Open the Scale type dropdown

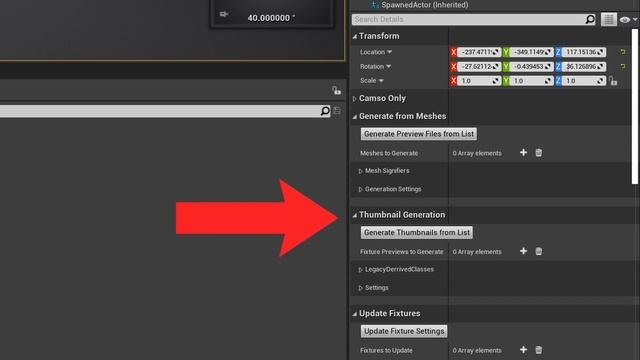pyautogui.click(x=381, y=80)
